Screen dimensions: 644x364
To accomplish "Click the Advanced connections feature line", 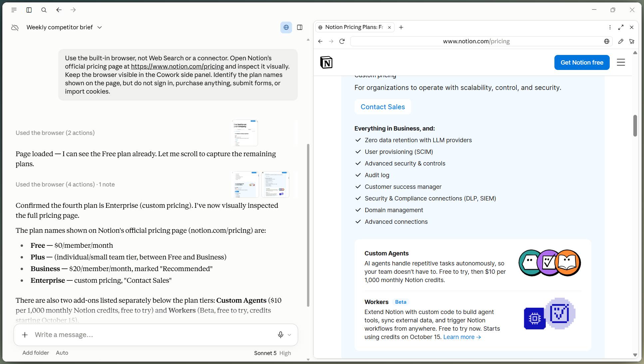I will point(396,222).
